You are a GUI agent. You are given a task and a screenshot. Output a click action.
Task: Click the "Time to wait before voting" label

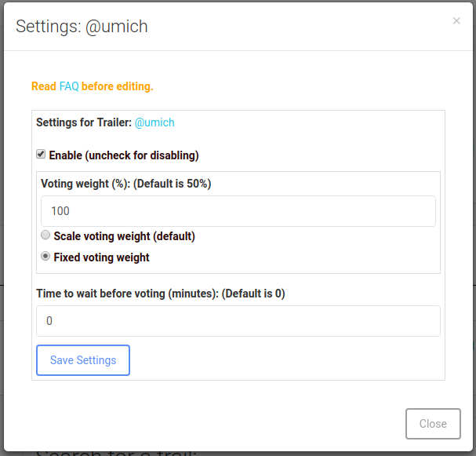tap(160, 294)
